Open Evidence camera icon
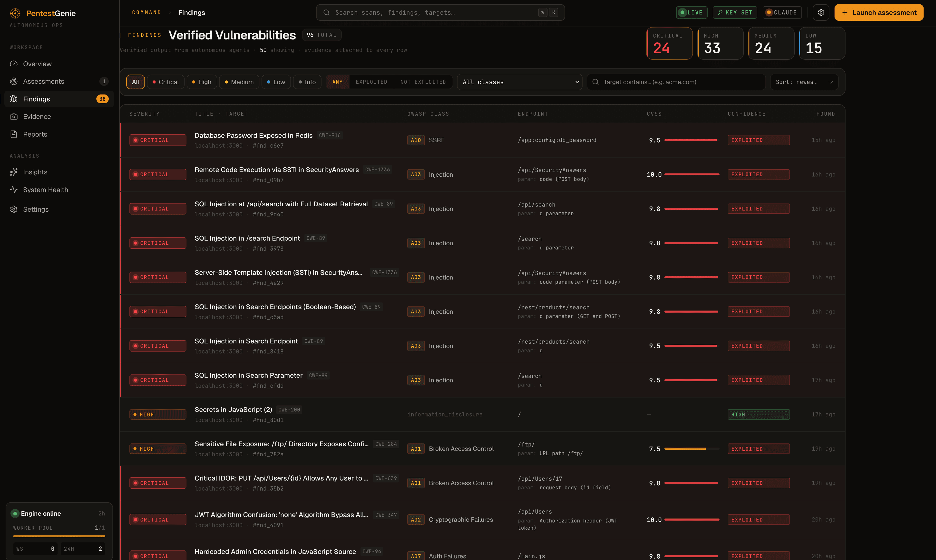Image resolution: width=936 pixels, height=560 pixels. [14, 117]
